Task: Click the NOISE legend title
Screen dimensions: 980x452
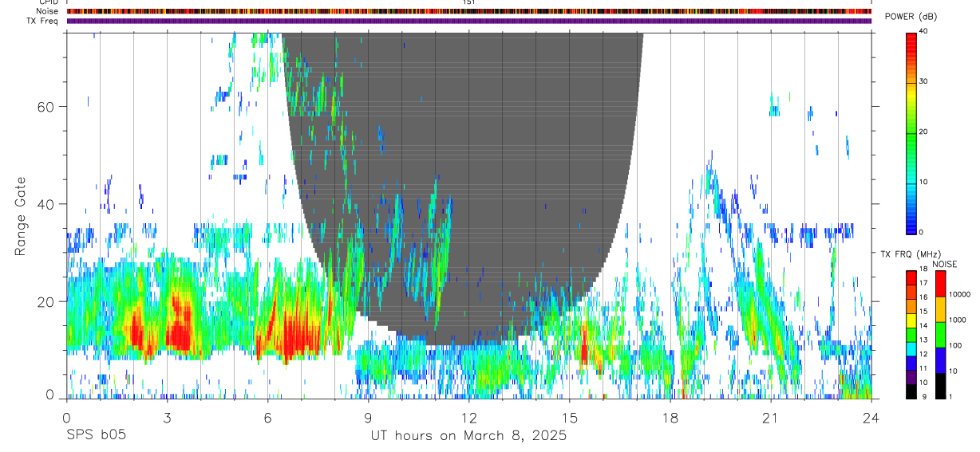Action: pyautogui.click(x=945, y=264)
